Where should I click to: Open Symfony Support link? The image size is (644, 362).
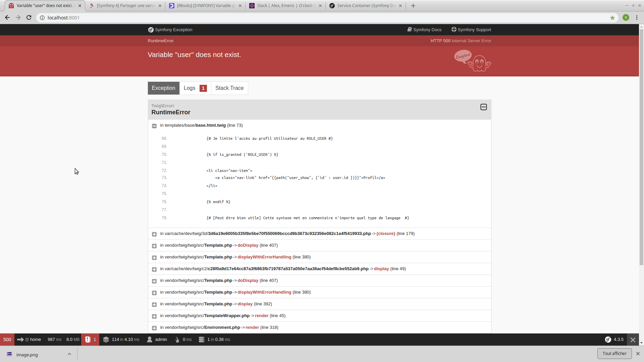[470, 29]
